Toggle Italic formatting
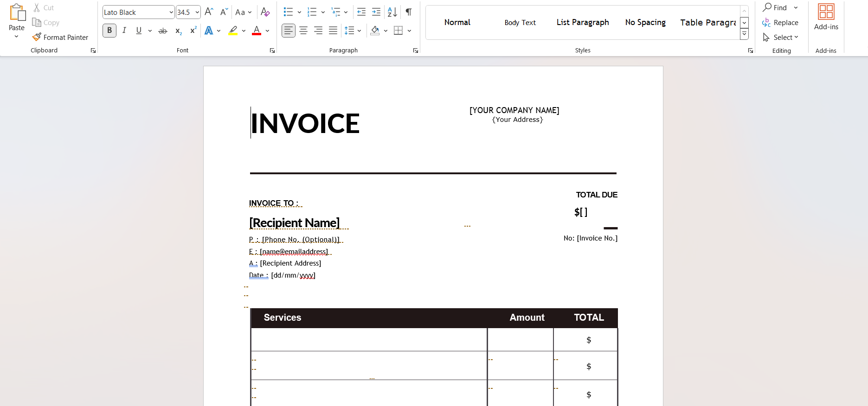This screenshot has height=406, width=868. coord(124,31)
